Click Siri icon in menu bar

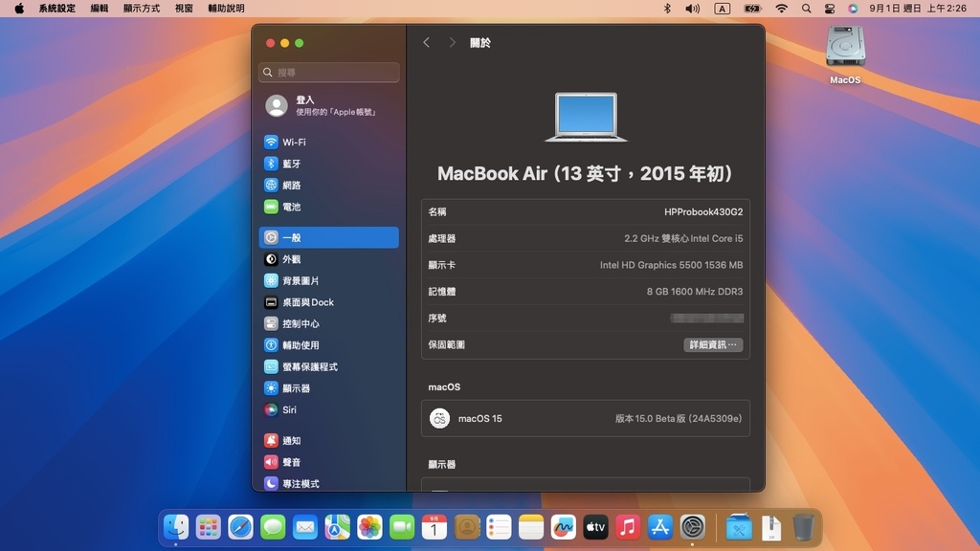tap(853, 8)
